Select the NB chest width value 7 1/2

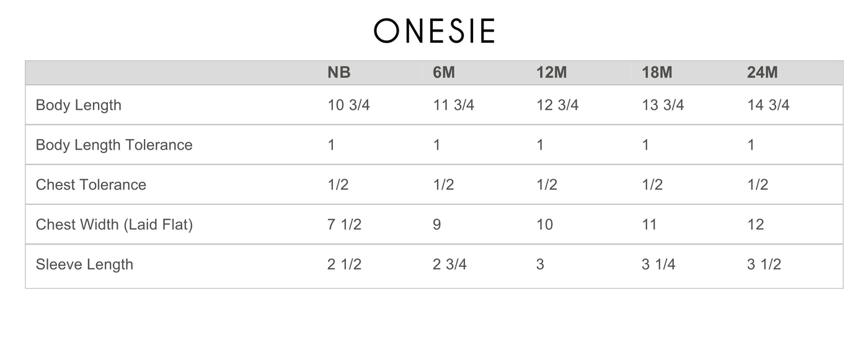[344, 224]
